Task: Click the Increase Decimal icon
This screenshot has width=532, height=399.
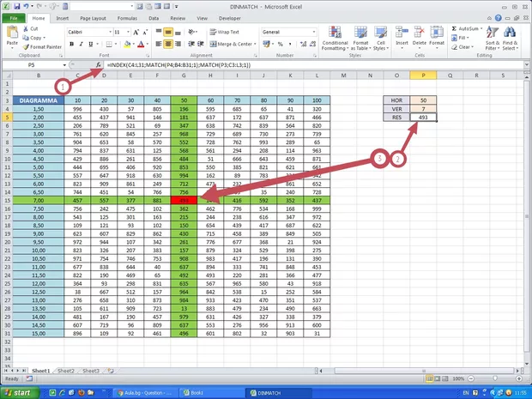Action: 303,44
